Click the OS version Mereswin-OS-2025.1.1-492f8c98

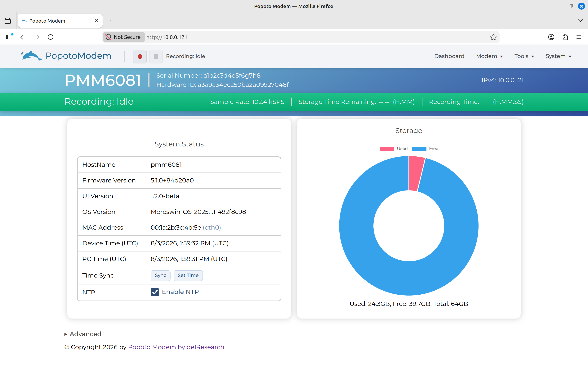coord(198,212)
